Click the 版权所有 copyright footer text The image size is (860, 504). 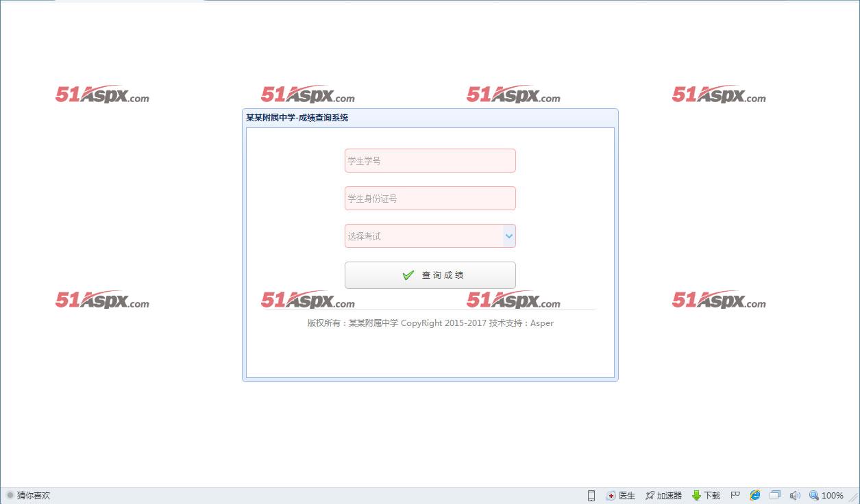tap(430, 323)
